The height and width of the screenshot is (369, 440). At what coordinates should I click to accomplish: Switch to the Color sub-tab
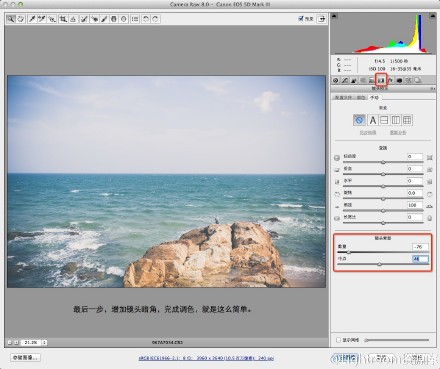(x=360, y=97)
